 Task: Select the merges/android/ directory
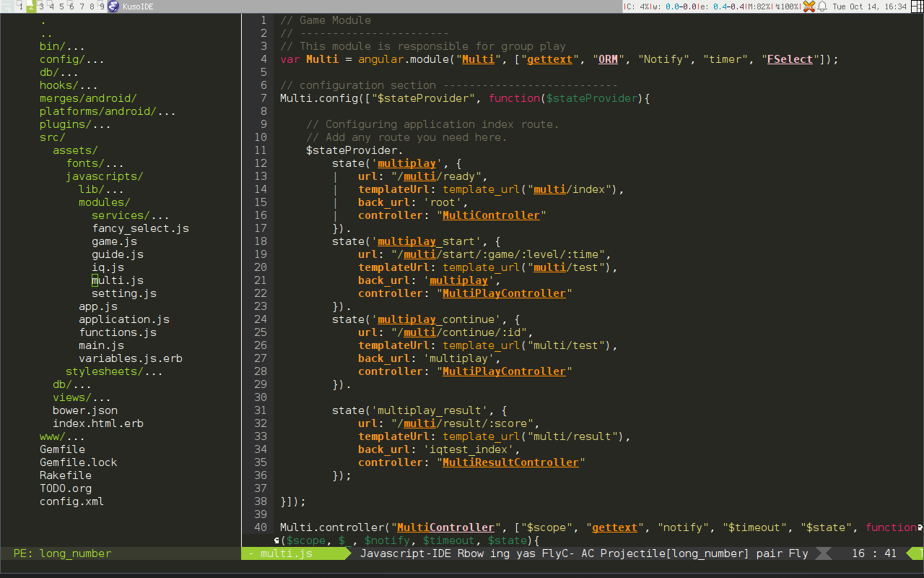point(88,98)
